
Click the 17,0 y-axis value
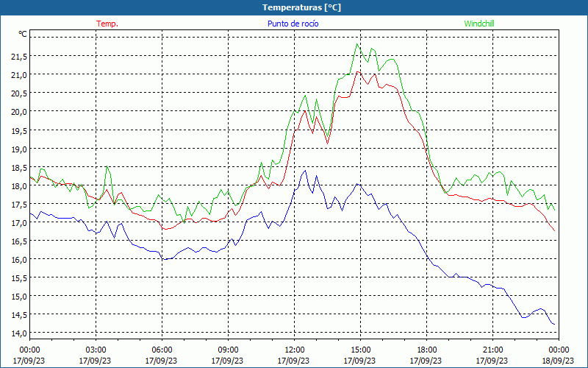[x=19, y=222]
